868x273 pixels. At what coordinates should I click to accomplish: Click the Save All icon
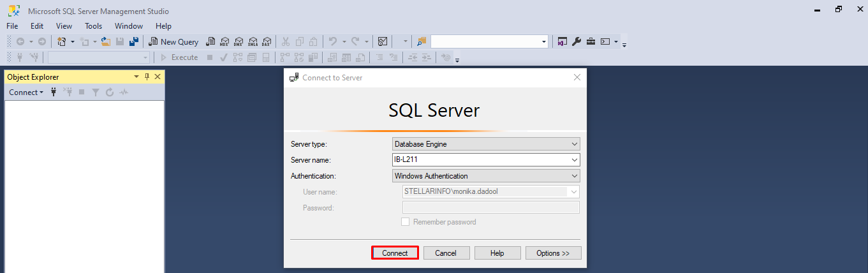click(134, 41)
